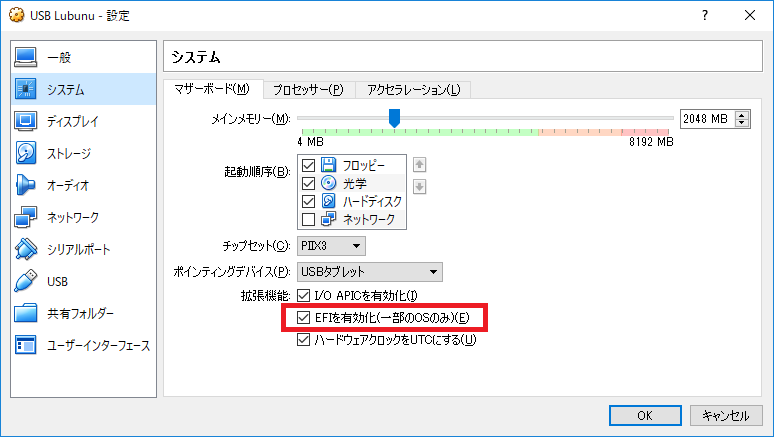Click the optical disc icon in boot order
The width and height of the screenshot is (774, 437).
328,183
